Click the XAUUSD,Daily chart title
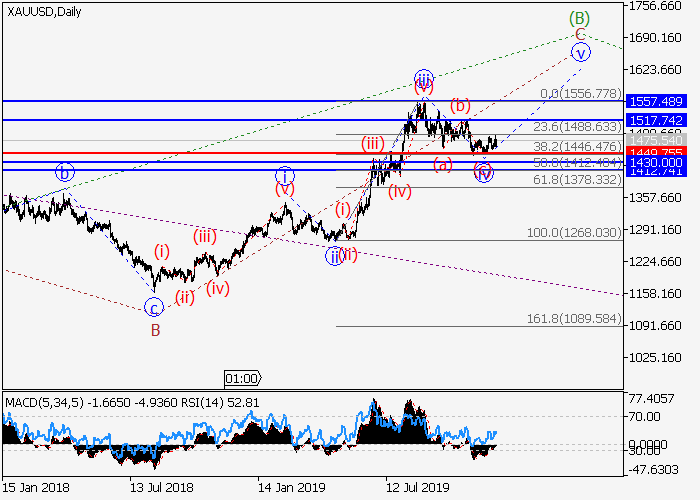This screenshot has height=500, width=700. point(44,12)
